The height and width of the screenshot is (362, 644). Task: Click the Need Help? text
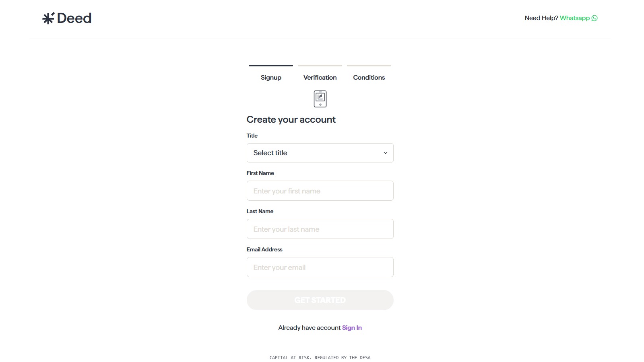click(541, 18)
